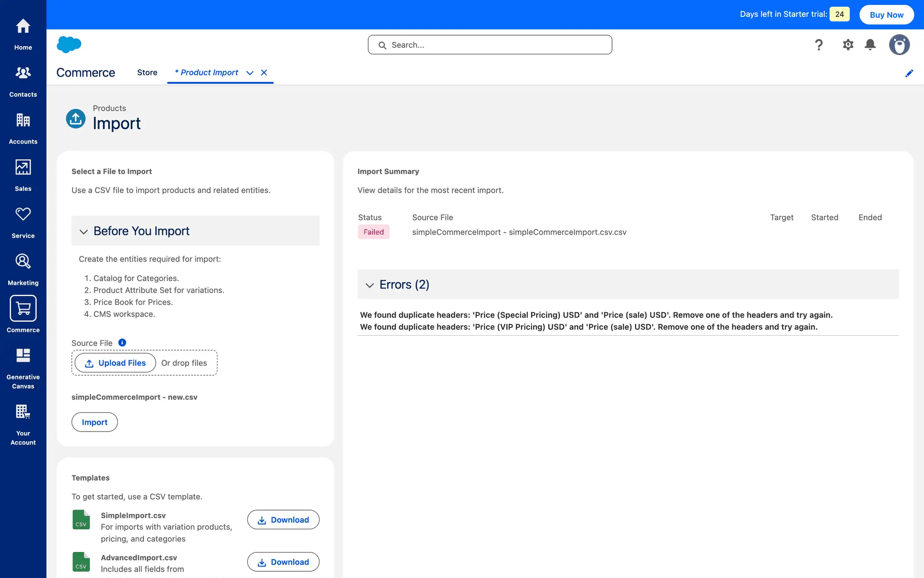The image size is (924, 578).
Task: Open notifications bell
Action: point(870,45)
